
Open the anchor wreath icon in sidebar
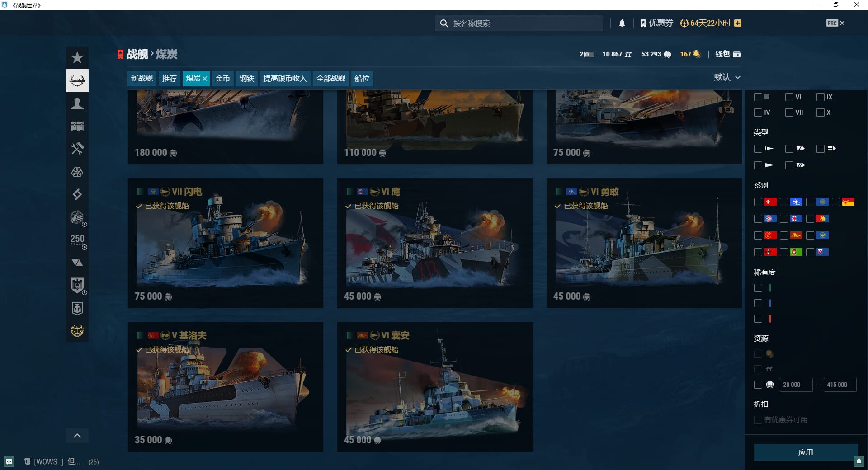[77, 331]
